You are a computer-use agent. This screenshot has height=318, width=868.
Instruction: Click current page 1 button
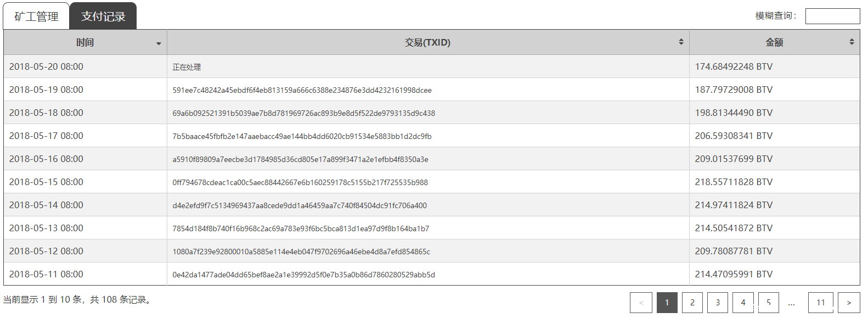pos(667,303)
